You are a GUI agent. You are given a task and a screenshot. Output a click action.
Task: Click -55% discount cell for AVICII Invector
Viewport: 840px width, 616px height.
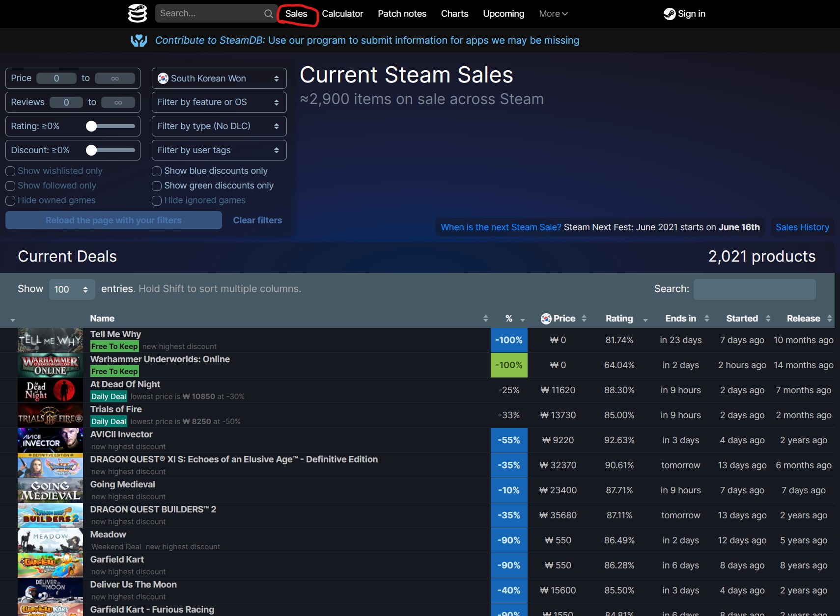tap(509, 440)
